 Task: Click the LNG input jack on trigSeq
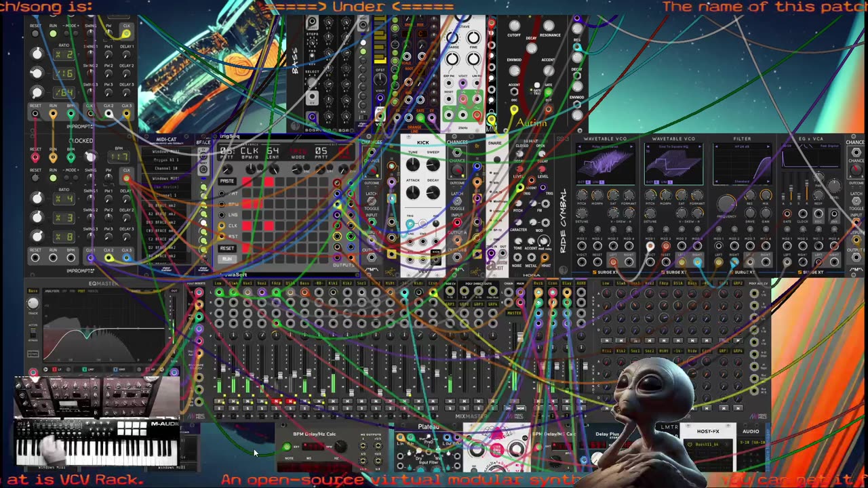[221, 215]
